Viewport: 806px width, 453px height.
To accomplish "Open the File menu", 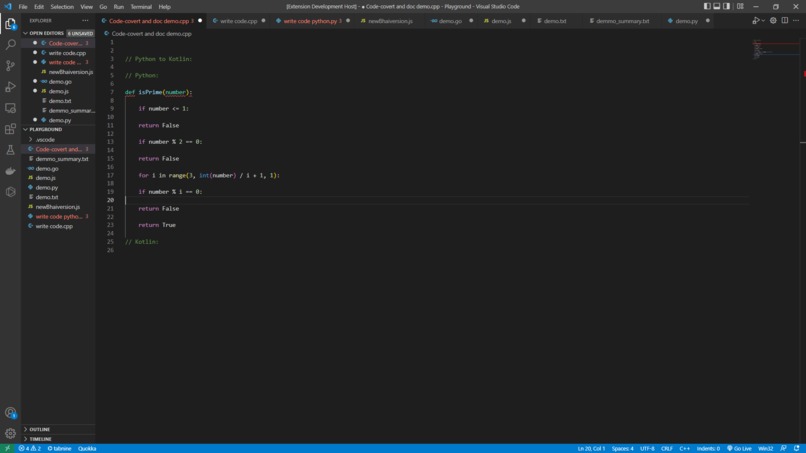I will pyautogui.click(x=23, y=7).
